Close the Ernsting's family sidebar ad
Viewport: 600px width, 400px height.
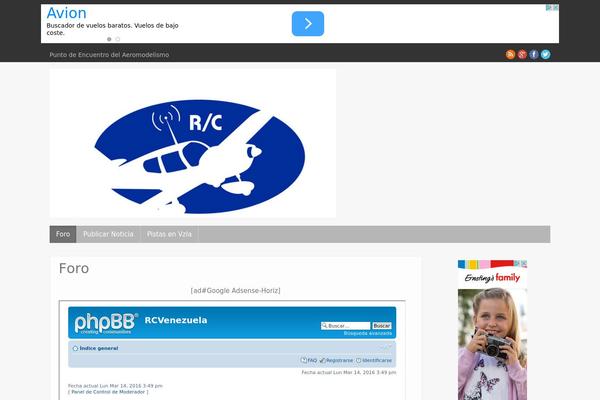[x=524, y=264]
